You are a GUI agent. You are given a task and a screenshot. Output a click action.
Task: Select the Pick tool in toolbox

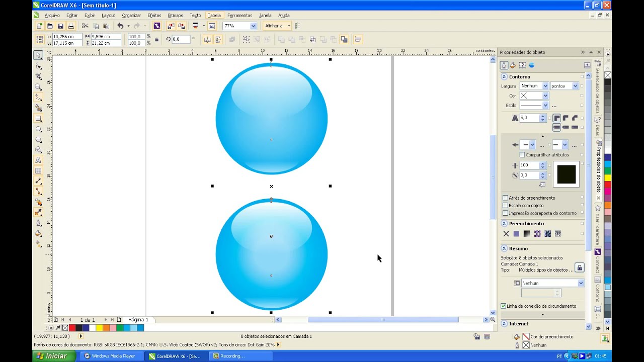click(x=38, y=55)
